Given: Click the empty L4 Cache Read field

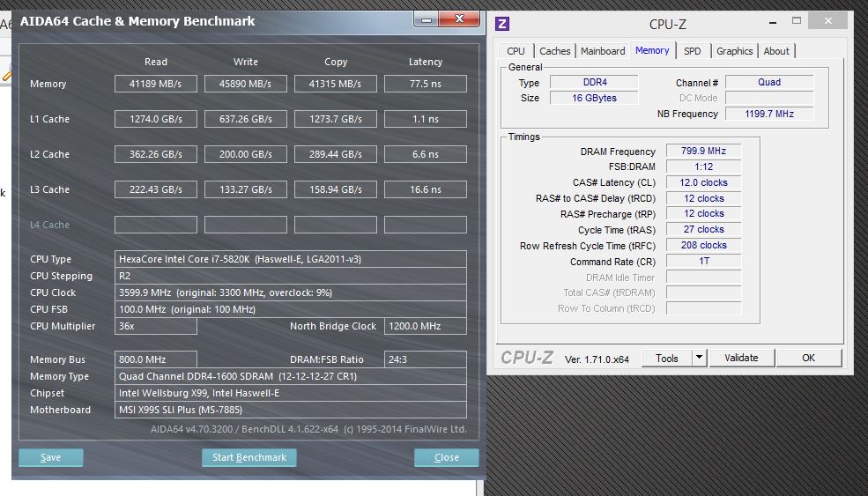Looking at the screenshot, I should click(156, 225).
